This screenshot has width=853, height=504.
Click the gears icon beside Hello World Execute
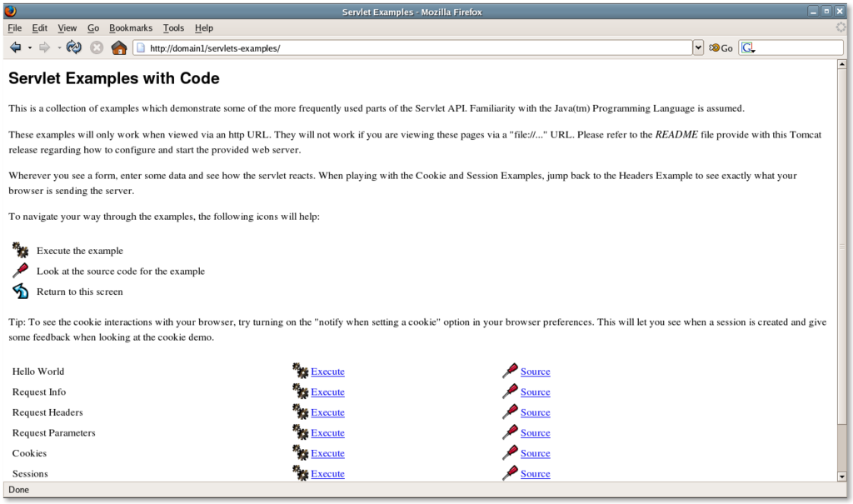coord(301,372)
